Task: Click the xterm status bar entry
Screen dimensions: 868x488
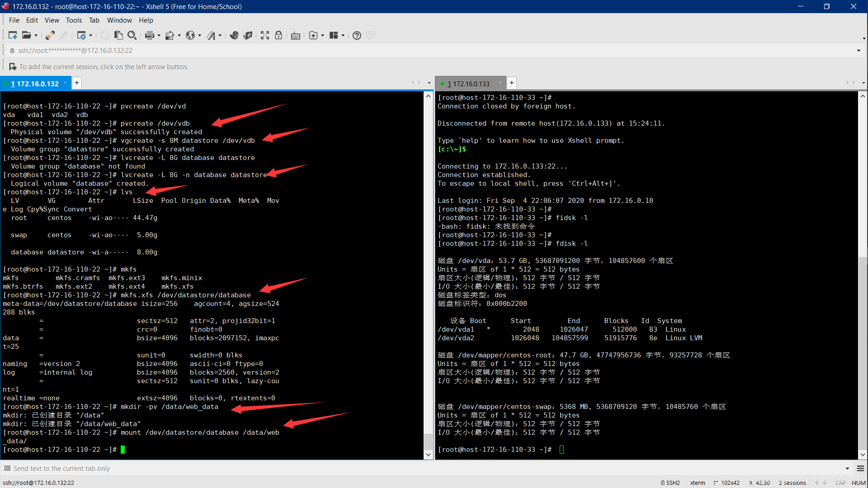Action: click(x=698, y=483)
